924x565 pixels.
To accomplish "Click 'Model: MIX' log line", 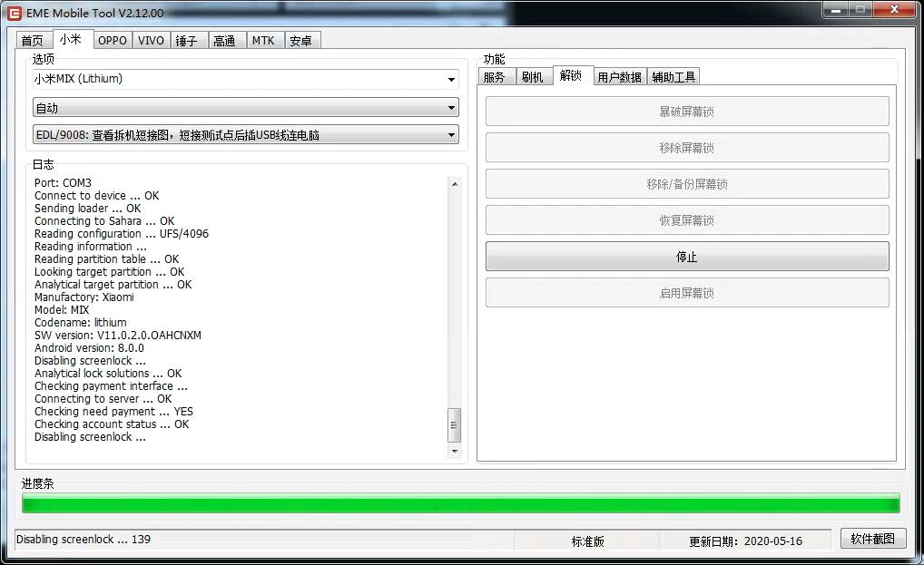I will [x=62, y=310].
